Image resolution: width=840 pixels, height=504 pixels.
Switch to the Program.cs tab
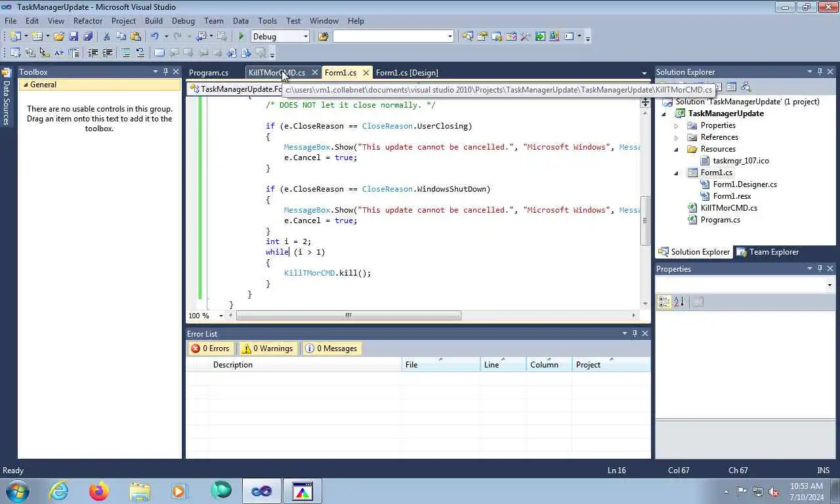pos(209,73)
